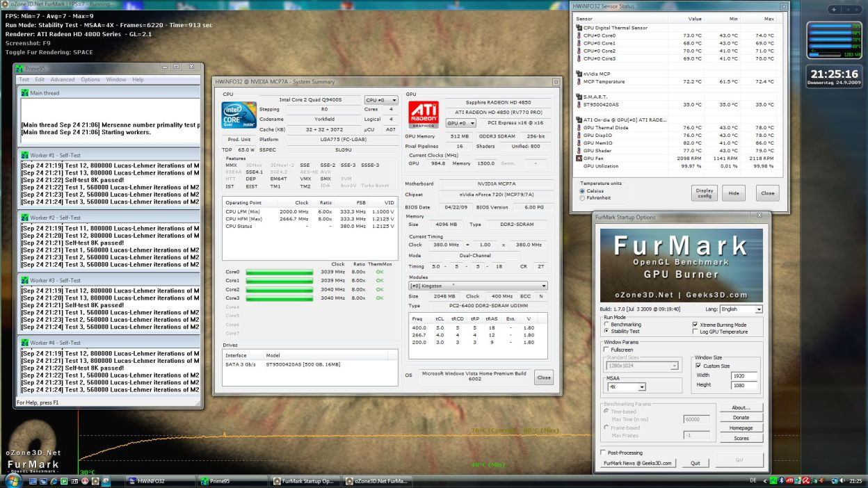The height and width of the screenshot is (488, 868).
Task: Click the Prime95 window title icon
Action: click(20, 67)
